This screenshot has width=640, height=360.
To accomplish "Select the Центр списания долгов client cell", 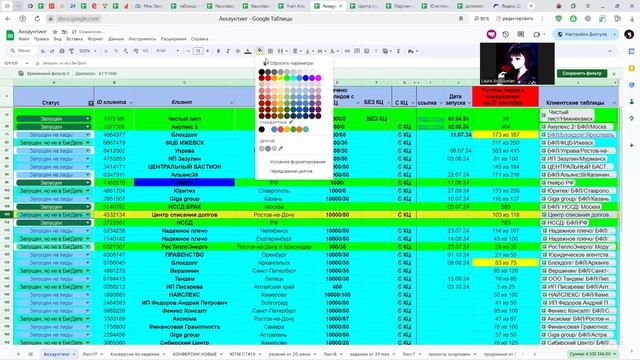I will (x=184, y=215).
